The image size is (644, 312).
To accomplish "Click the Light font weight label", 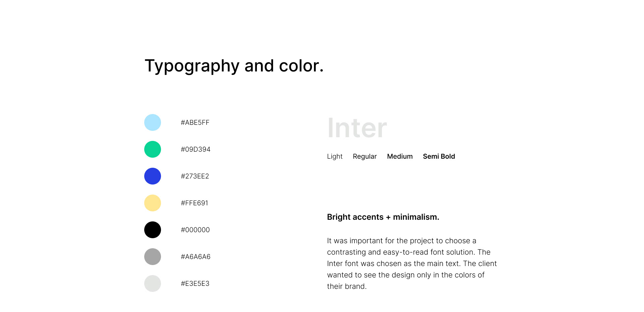I will 335,156.
